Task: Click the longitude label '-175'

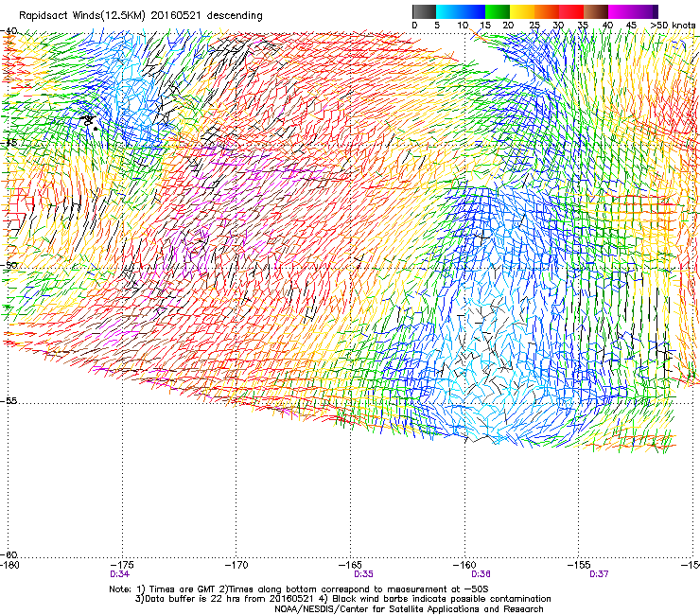Action: [x=122, y=565]
